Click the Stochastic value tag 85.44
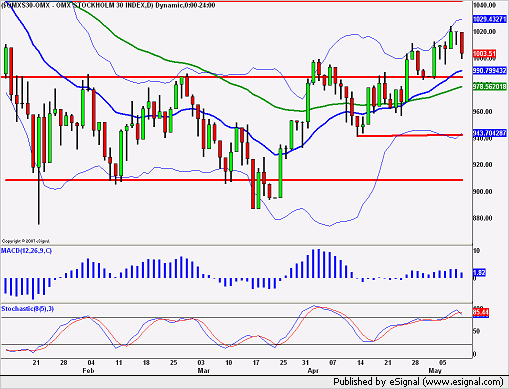 481,313
